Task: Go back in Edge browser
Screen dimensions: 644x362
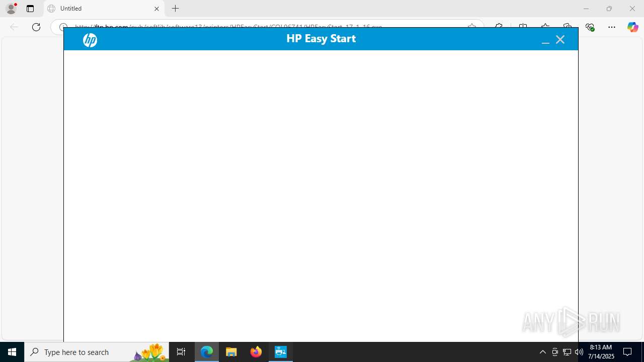Action: (14, 27)
